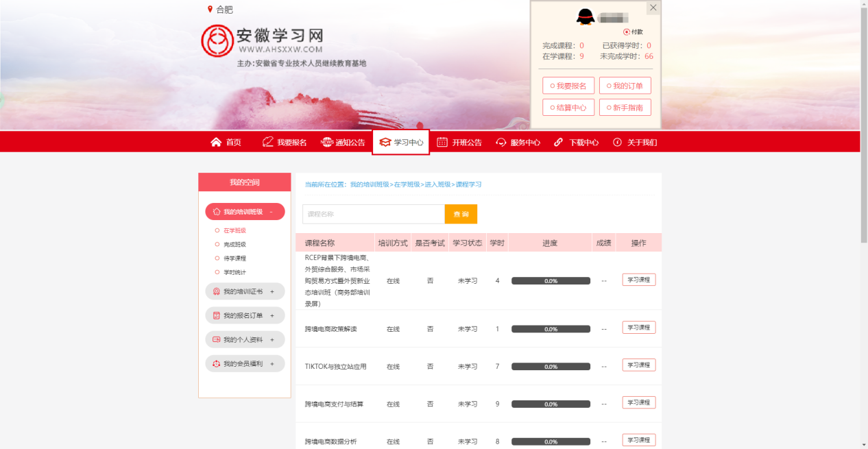
Task: Open the 首页 navigation tab
Action: point(226,142)
